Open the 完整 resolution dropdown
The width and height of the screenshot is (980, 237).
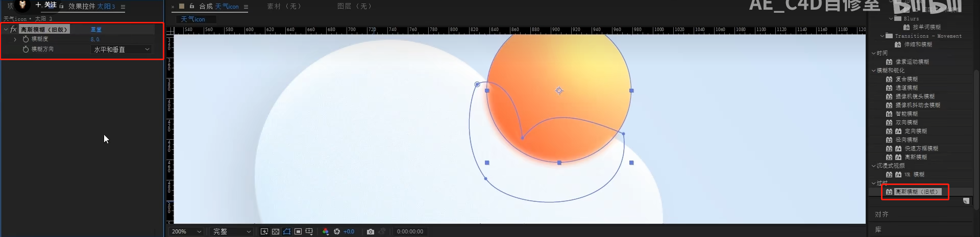click(232, 231)
